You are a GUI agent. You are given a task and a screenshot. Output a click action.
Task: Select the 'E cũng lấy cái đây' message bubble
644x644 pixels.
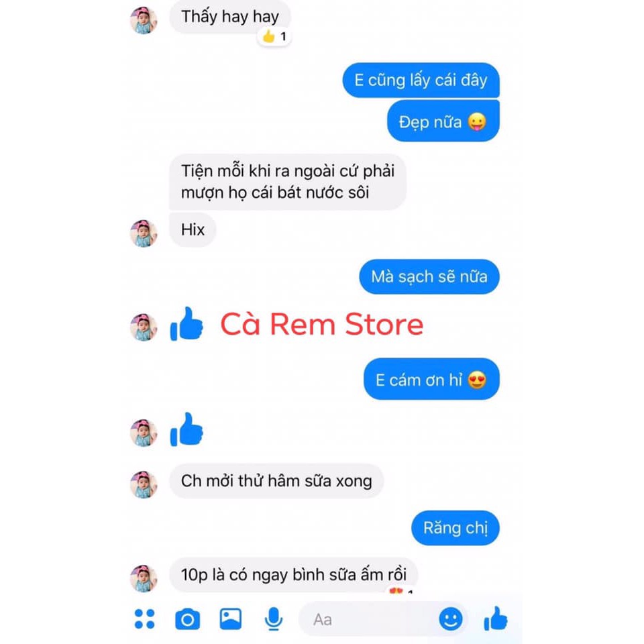coord(421,80)
